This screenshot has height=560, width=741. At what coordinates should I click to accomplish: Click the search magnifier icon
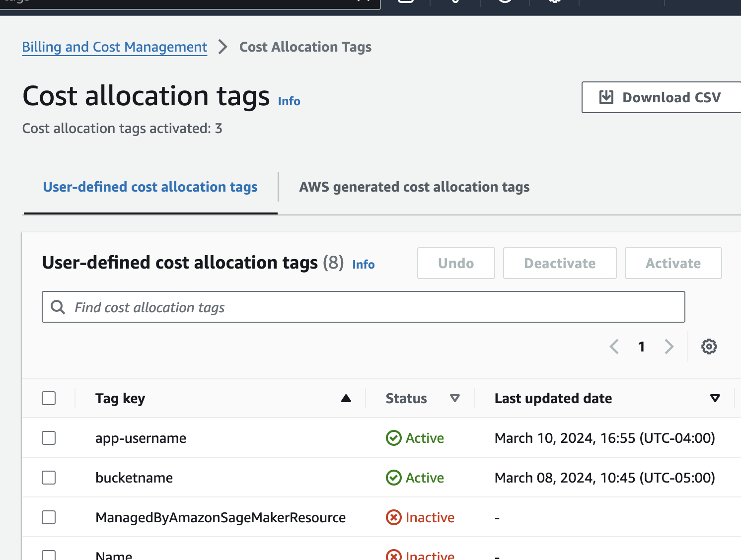coord(58,307)
